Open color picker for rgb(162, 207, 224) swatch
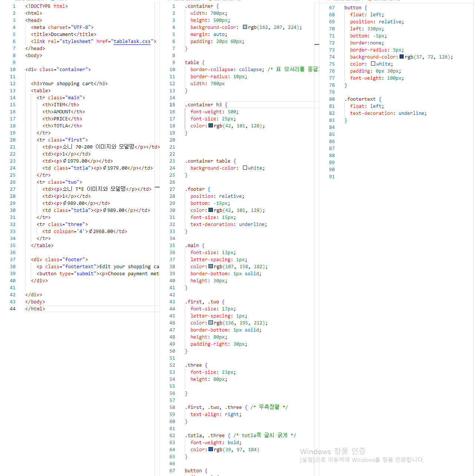 point(245,27)
